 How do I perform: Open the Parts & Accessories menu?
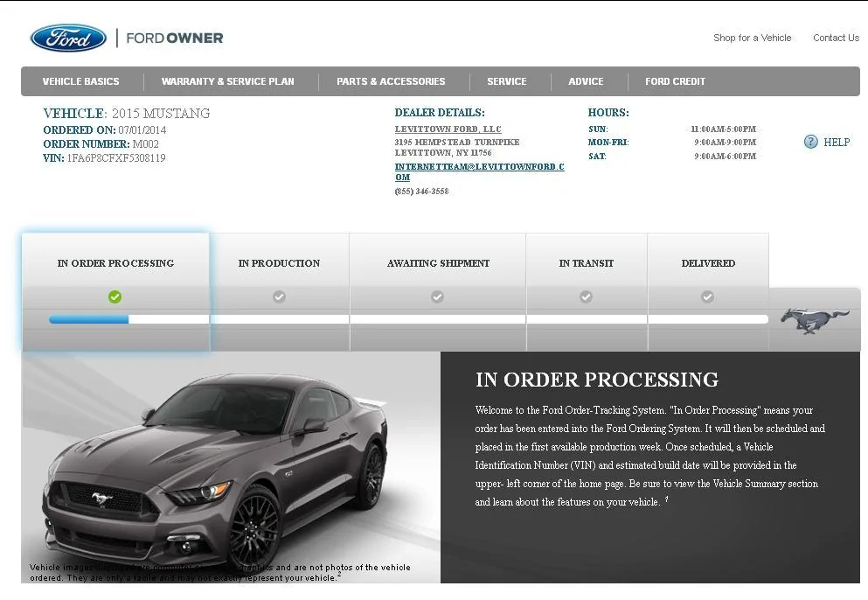[391, 81]
